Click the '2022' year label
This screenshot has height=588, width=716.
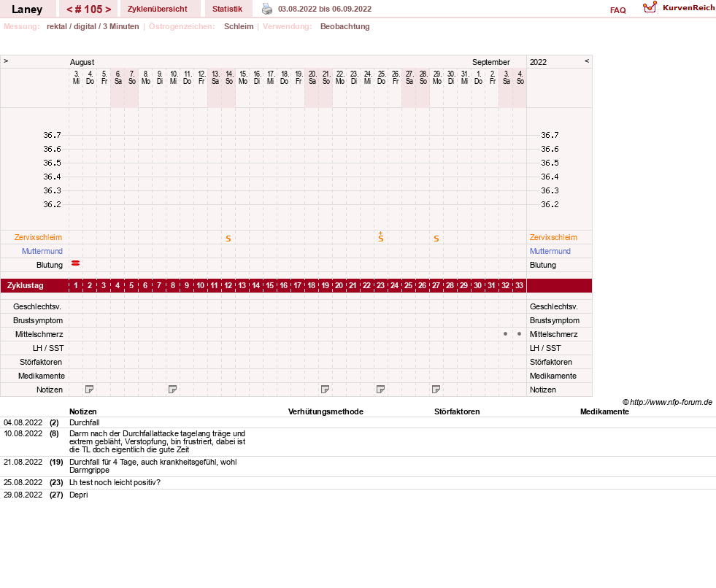coord(538,62)
